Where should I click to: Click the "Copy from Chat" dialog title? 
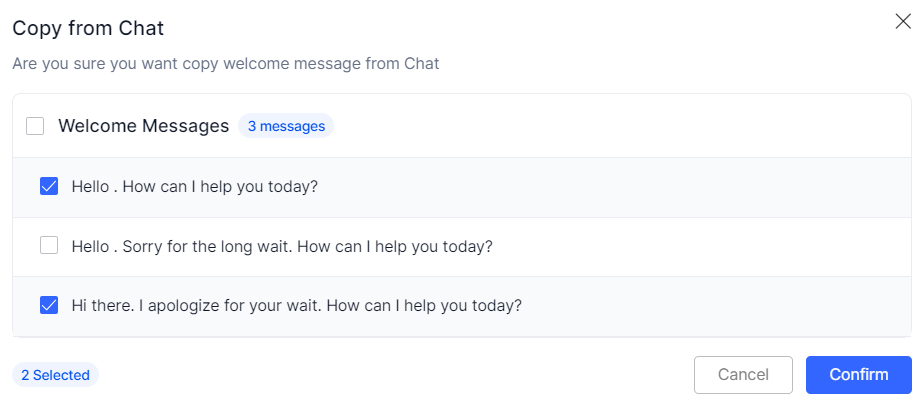tap(88, 28)
